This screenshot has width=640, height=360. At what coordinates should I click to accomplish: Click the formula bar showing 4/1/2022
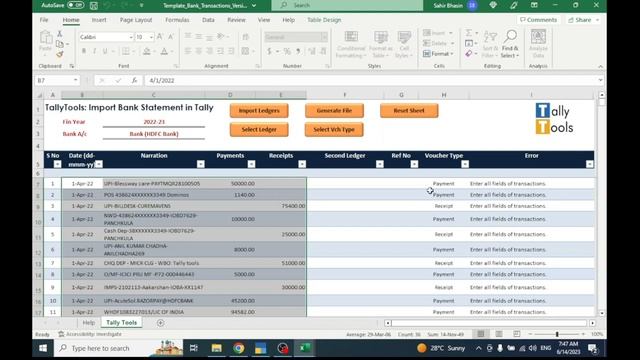[371, 80]
